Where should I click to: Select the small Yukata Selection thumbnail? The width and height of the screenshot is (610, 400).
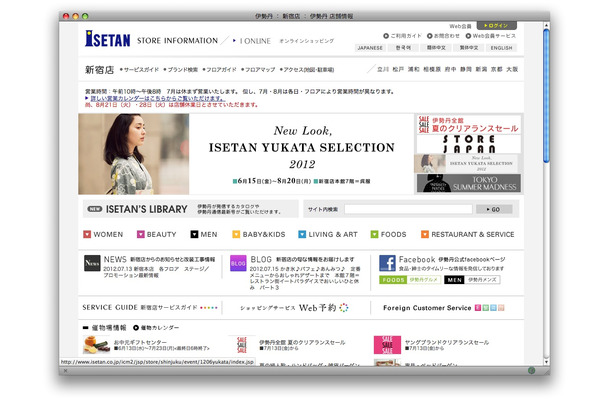(466, 163)
